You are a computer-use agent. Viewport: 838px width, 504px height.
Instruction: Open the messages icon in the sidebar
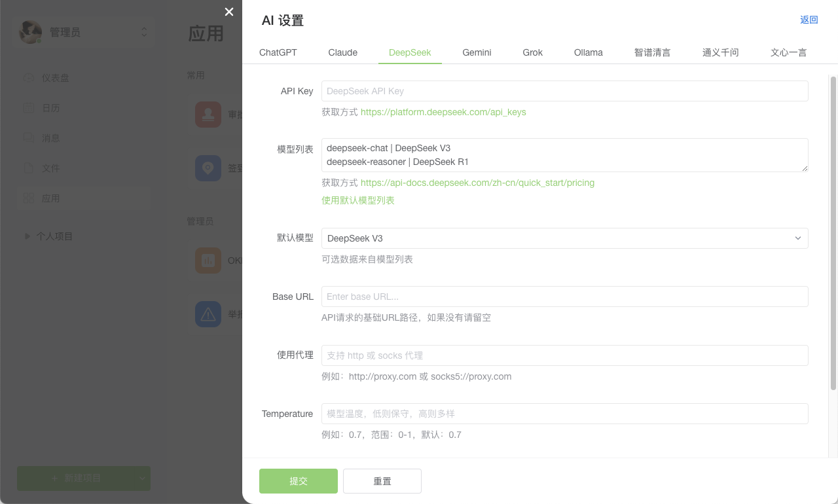point(29,138)
